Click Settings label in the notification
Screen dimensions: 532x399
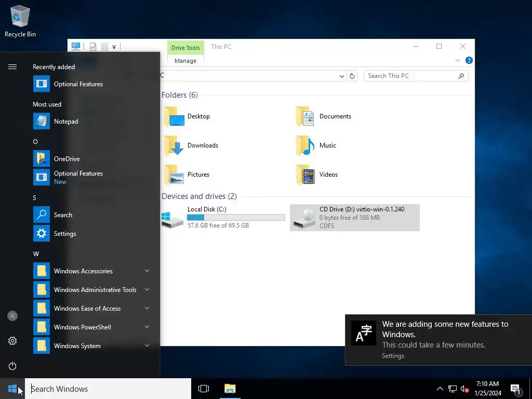(393, 355)
